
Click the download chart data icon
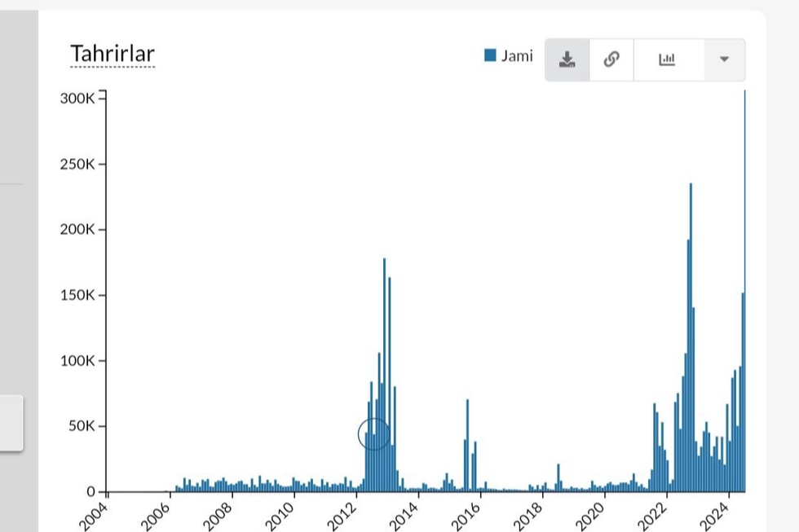[x=567, y=59]
